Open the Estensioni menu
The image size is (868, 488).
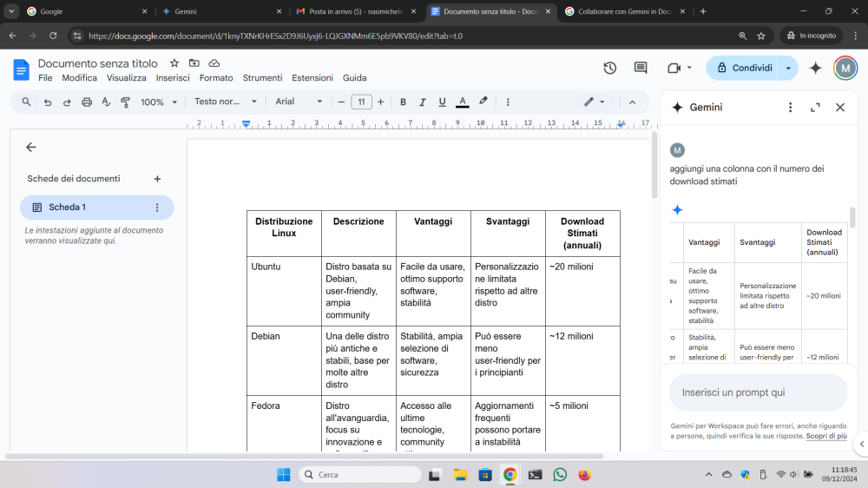click(312, 78)
